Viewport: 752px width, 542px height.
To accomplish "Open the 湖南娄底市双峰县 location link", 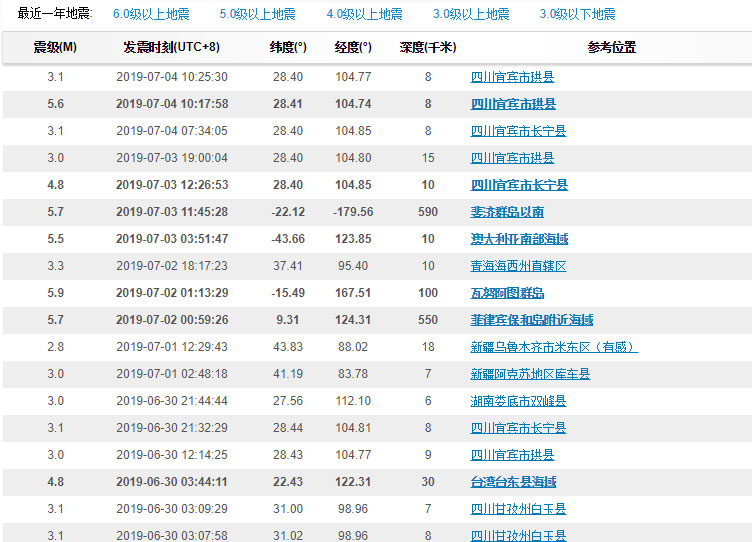I will click(x=518, y=401).
